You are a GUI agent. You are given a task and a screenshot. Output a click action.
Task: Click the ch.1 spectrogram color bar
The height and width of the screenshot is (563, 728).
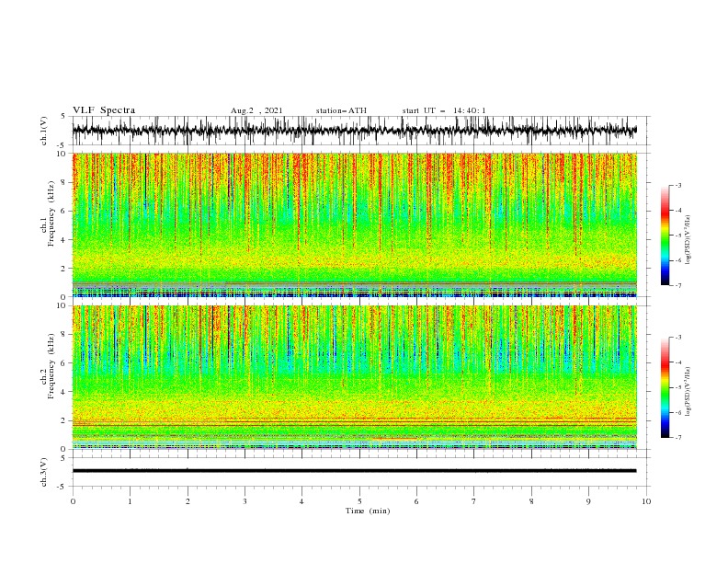665,235
